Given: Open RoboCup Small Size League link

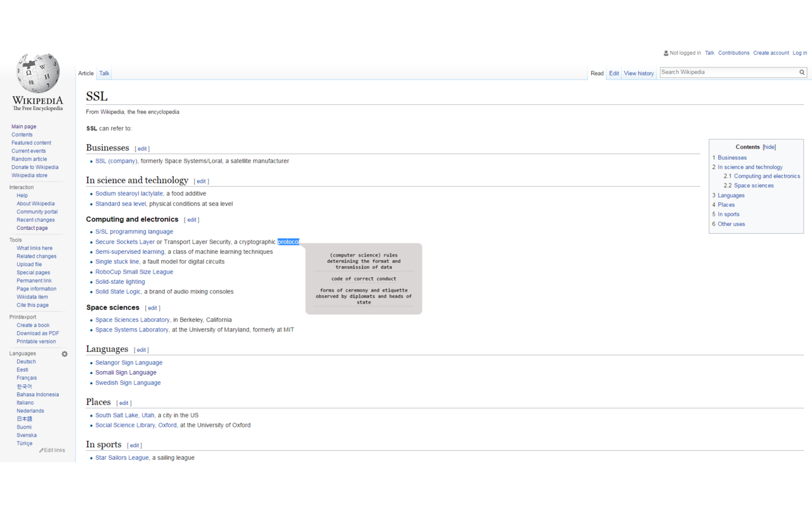Looking at the screenshot, I should pyautogui.click(x=134, y=272).
